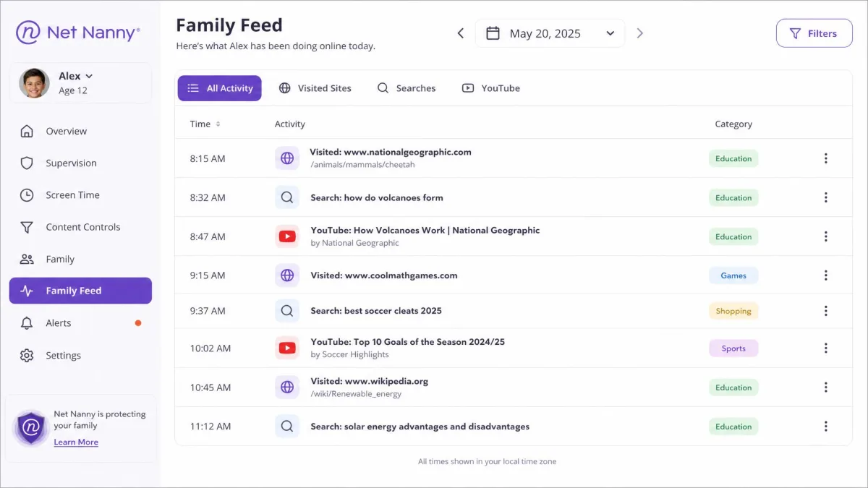
Task: Click 'Search: best soccer cleats 2025'
Action: click(x=376, y=311)
